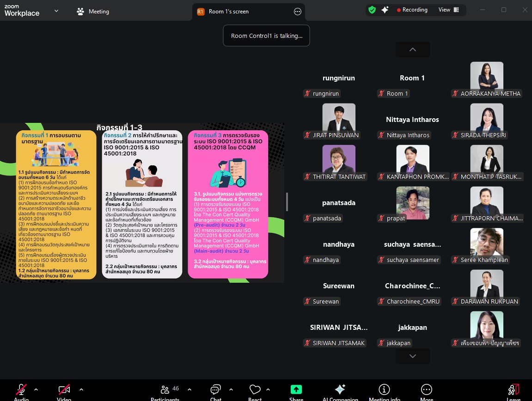Click the green encryption shield icon

point(372,10)
